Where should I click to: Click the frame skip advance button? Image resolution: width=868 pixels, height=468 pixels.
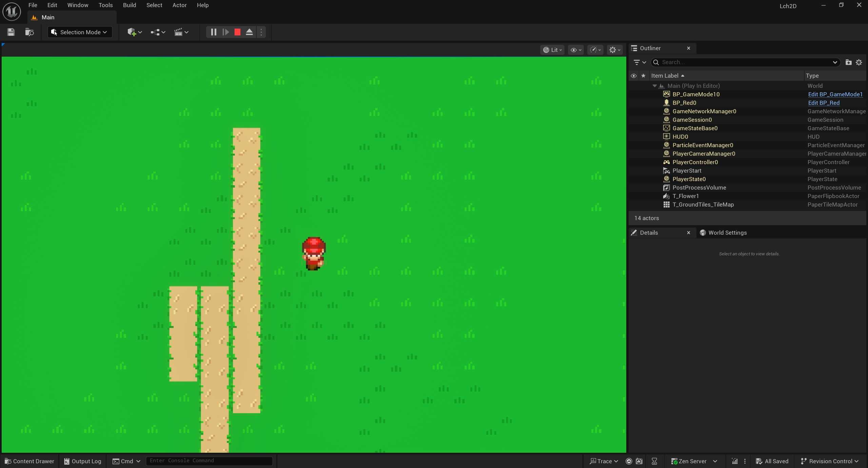pos(225,32)
